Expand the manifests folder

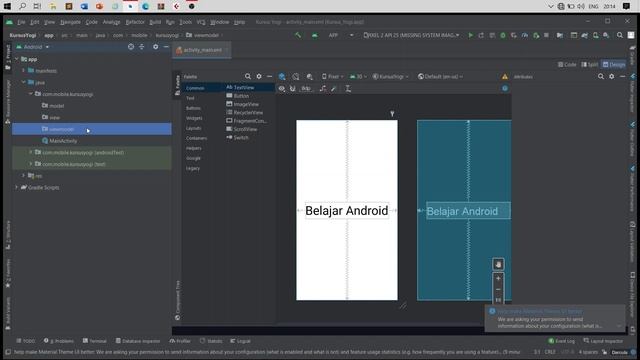(x=23, y=71)
